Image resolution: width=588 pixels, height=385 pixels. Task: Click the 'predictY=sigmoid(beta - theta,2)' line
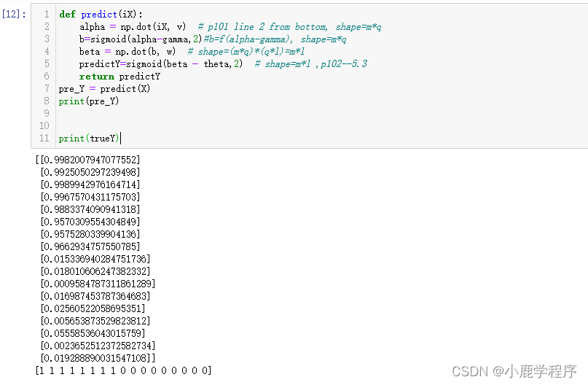pyautogui.click(x=161, y=63)
